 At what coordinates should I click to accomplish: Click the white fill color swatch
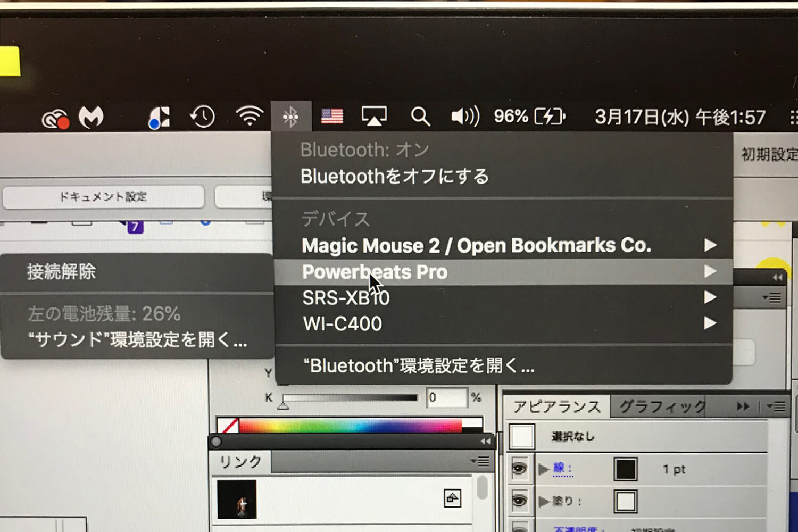point(625,501)
